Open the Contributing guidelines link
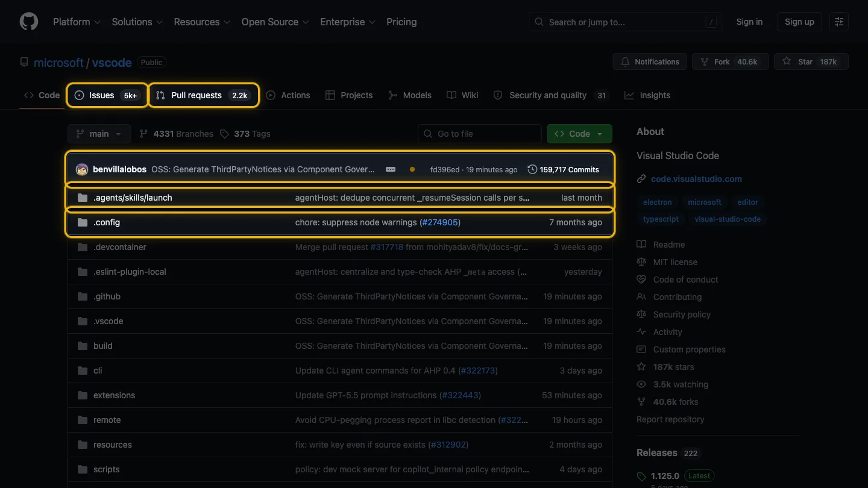The image size is (868, 488). click(x=669, y=297)
